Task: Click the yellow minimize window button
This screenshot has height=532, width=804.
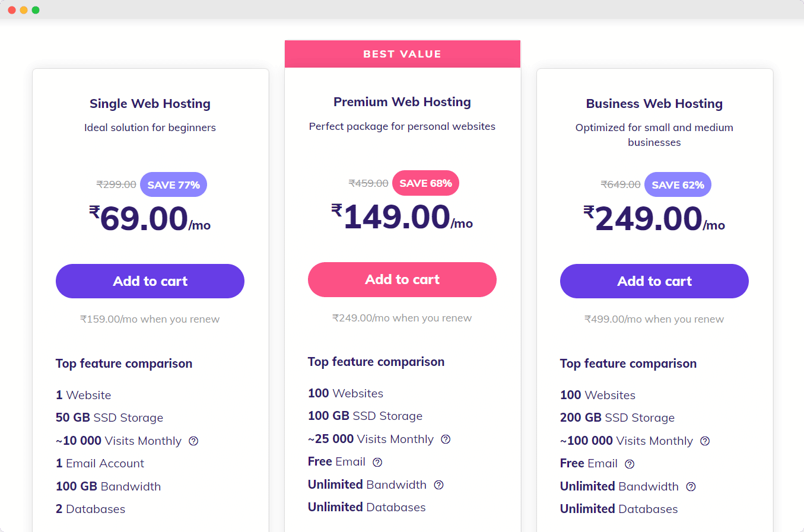Action: pos(24,10)
